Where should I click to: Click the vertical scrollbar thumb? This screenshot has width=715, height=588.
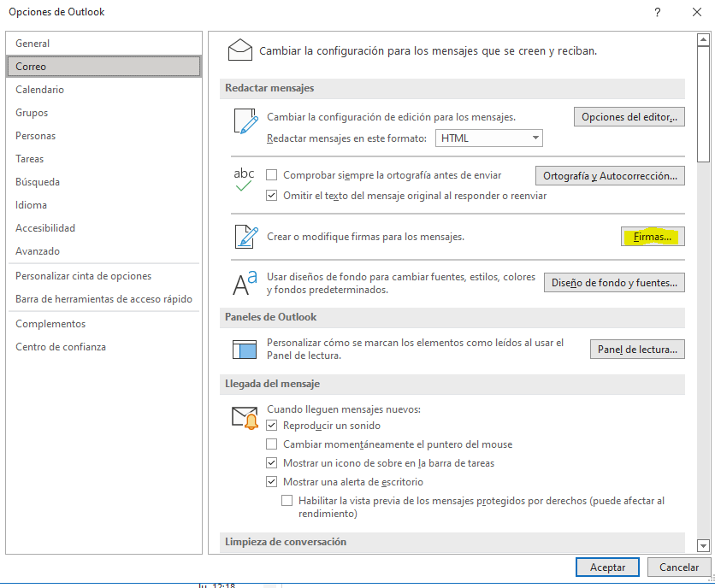coord(703,104)
